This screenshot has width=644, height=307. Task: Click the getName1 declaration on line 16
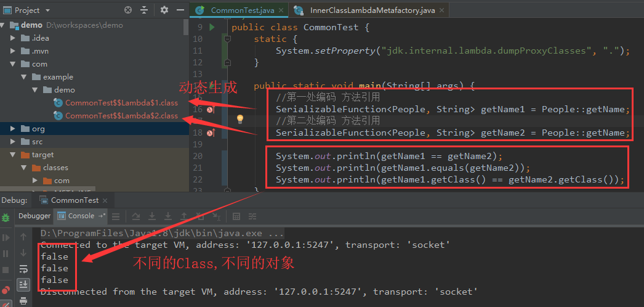pyautogui.click(x=453, y=110)
